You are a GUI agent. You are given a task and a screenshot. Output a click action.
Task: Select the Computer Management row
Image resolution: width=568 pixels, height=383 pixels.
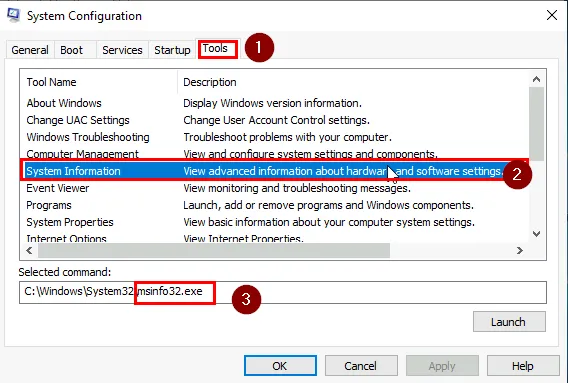point(274,154)
